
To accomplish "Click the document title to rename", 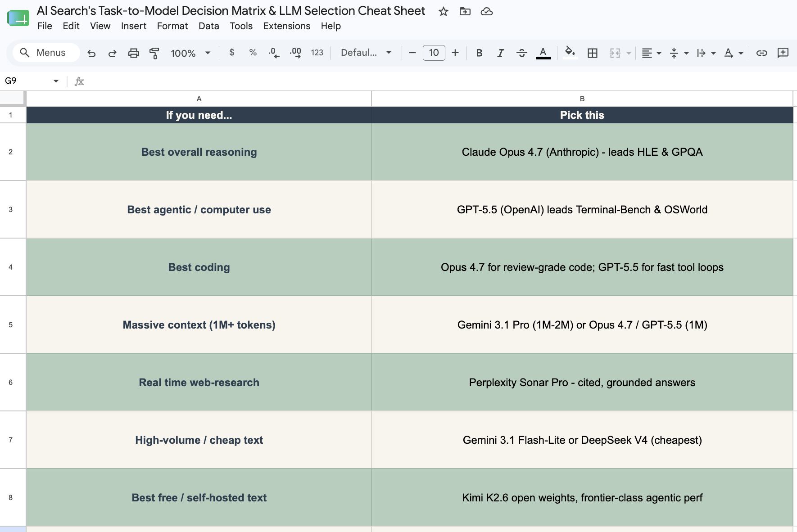I will (x=231, y=11).
